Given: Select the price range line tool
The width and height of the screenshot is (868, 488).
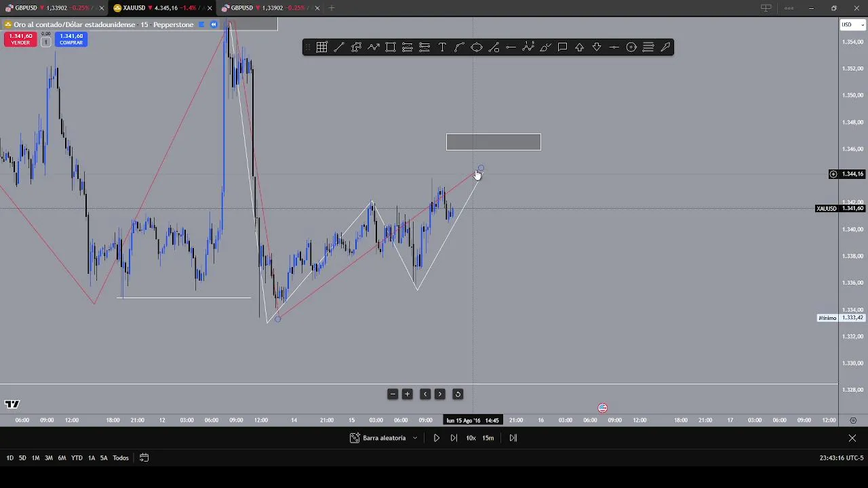Looking at the screenshot, I should click(x=494, y=47).
